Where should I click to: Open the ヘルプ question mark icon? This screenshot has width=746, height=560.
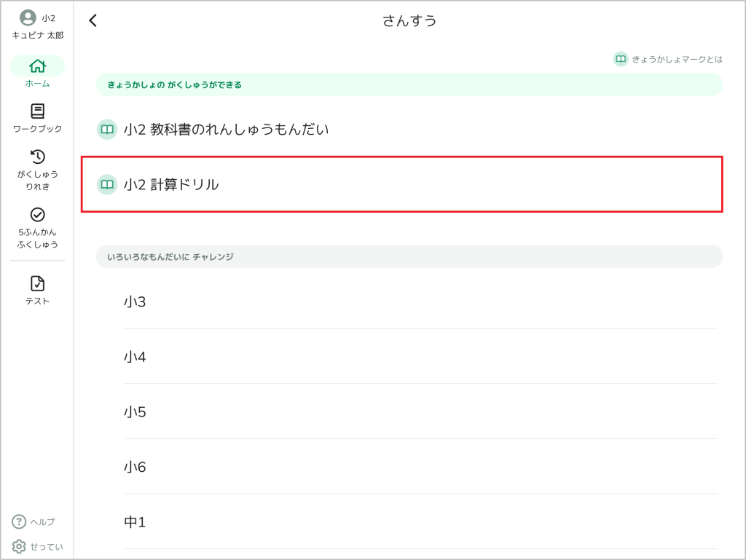19,521
